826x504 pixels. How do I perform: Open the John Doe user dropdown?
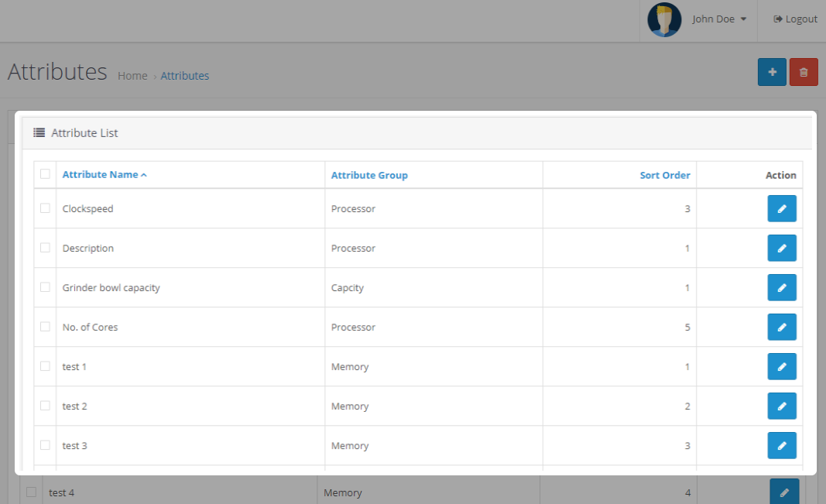pyautogui.click(x=719, y=19)
